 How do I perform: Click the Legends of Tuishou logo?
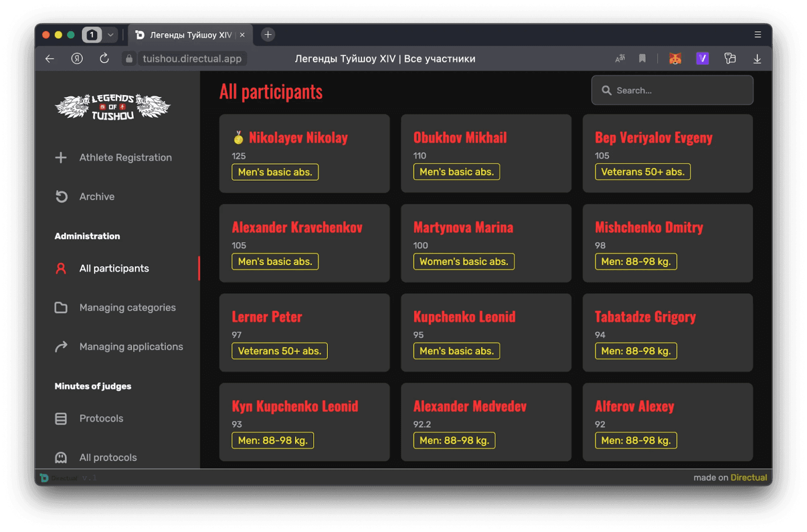(x=112, y=107)
